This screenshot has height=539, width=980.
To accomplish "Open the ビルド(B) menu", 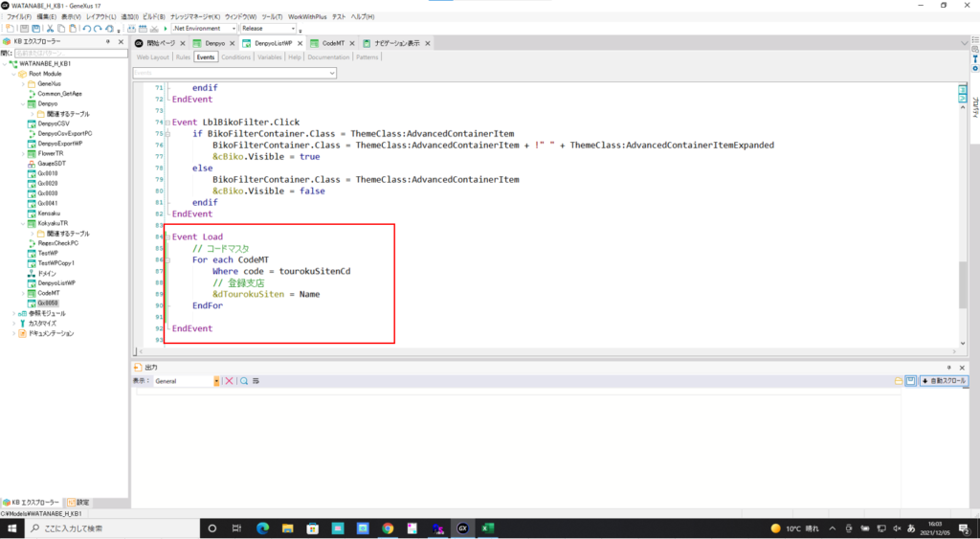I will 154,17.
